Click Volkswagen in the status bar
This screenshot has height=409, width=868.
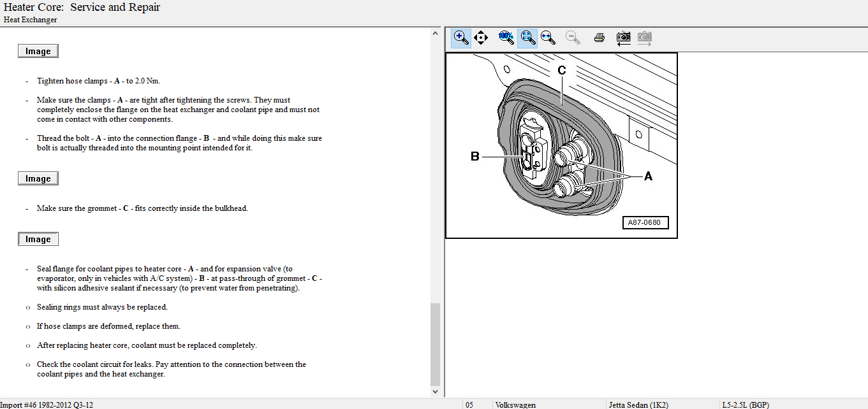pyautogui.click(x=515, y=405)
